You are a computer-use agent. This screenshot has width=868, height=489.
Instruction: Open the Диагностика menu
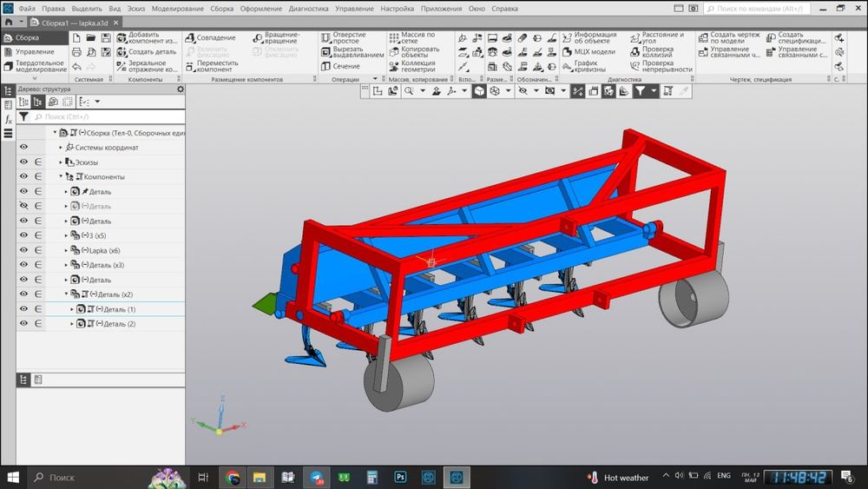(308, 9)
